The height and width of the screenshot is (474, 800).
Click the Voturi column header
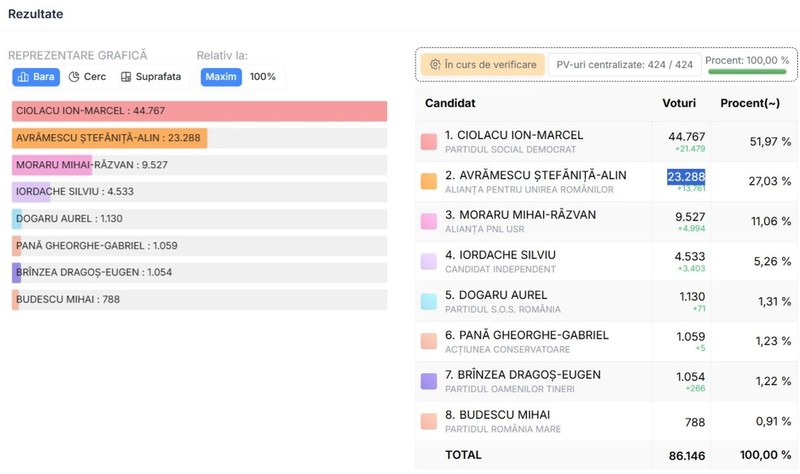tap(679, 103)
